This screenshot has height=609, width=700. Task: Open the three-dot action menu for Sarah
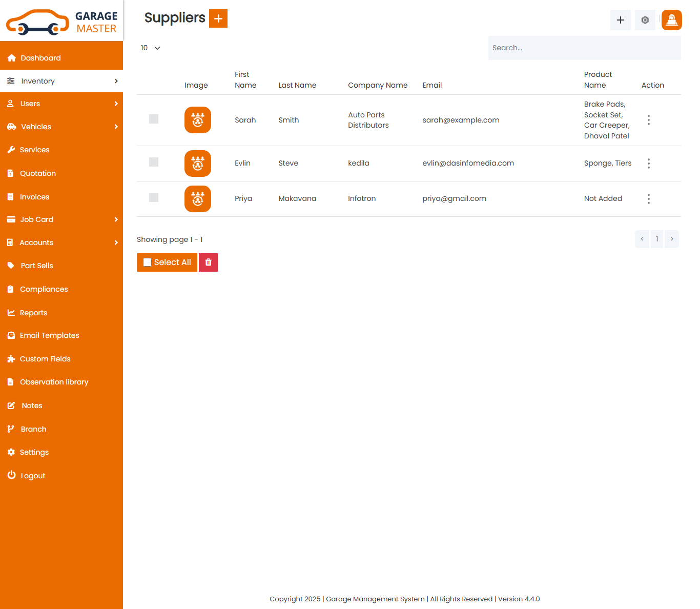pyautogui.click(x=648, y=120)
